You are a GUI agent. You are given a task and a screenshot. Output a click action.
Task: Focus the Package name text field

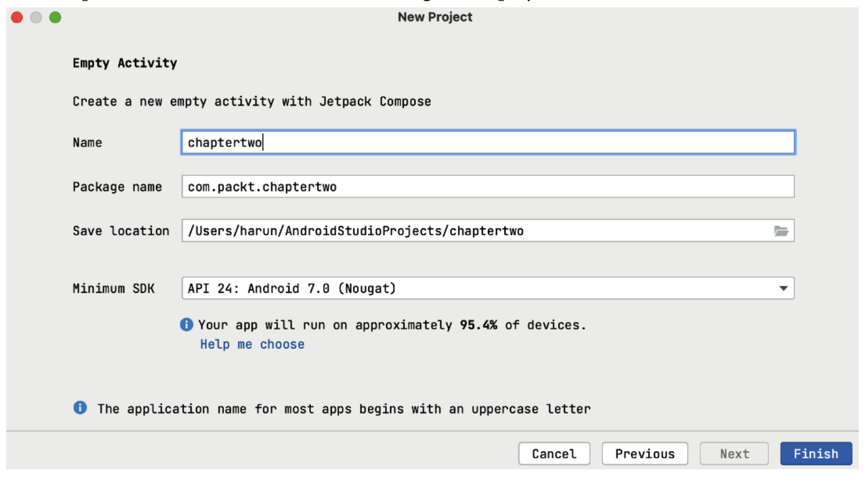(487, 187)
